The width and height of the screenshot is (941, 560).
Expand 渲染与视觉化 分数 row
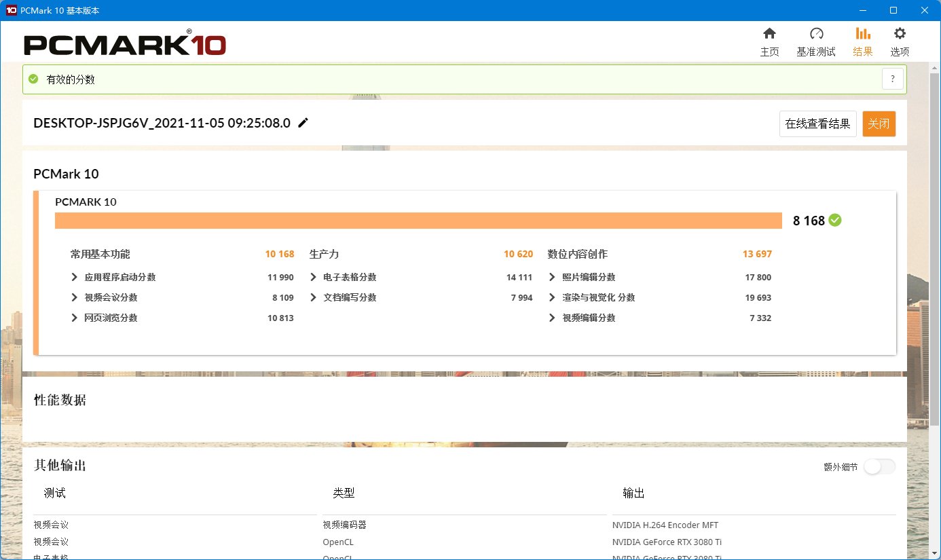pos(552,297)
